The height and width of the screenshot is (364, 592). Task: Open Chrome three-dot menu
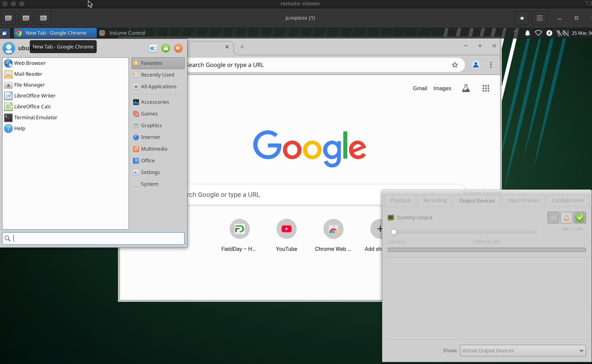(x=491, y=65)
